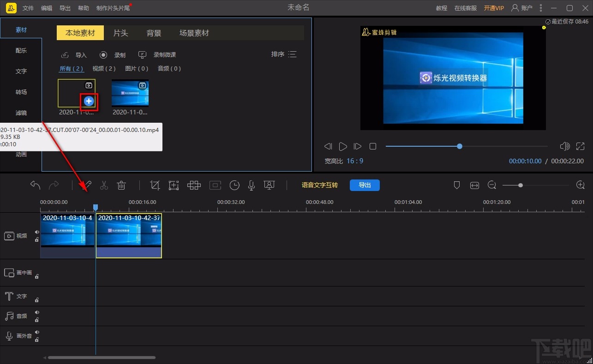Click the scissors split icon
Viewport: 593px width, 364px height.
pyautogui.click(x=104, y=185)
